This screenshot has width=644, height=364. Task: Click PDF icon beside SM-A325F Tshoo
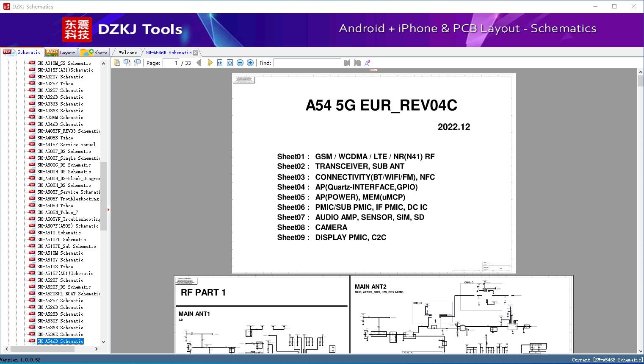point(32,83)
